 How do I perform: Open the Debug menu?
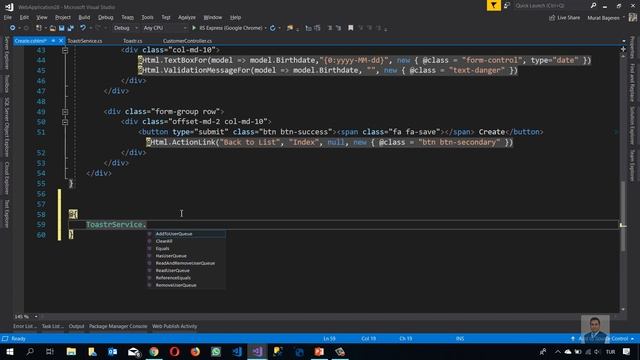coord(105,18)
